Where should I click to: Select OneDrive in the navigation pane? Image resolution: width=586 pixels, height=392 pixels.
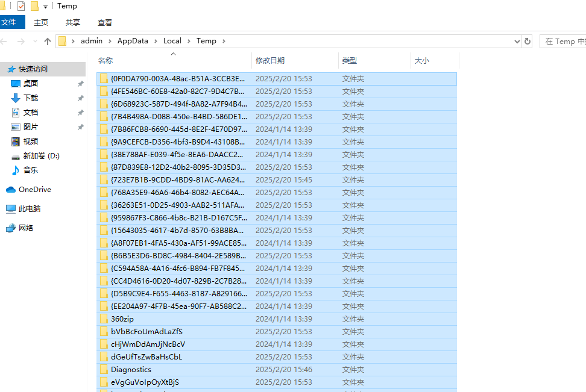(35, 190)
